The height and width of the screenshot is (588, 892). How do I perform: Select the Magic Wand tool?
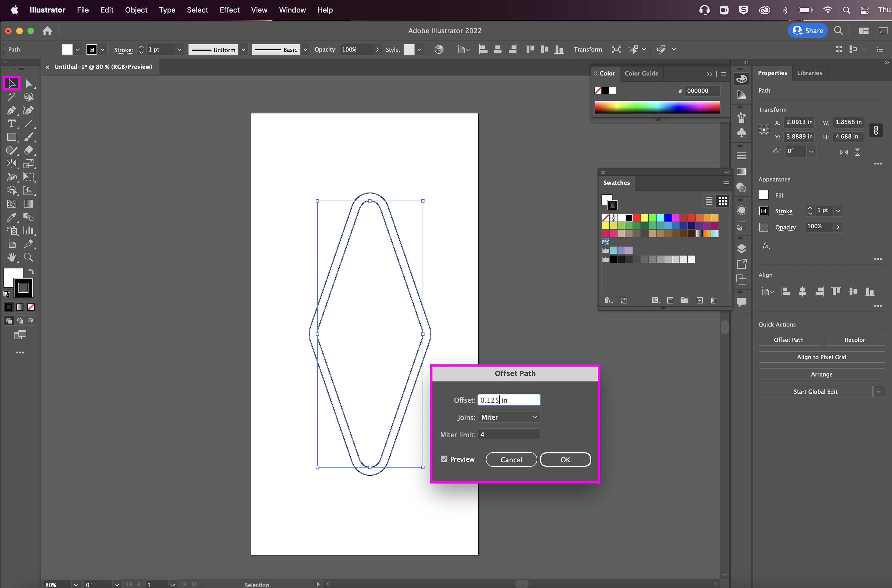(x=11, y=97)
